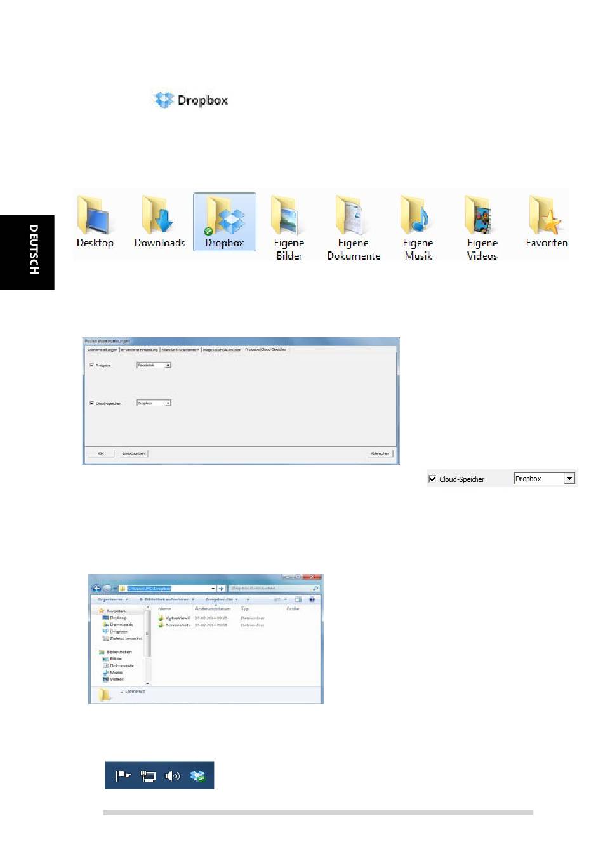This screenshot has height=868, width=603.
Task: Toggle the Explorer preview pane icon
Action: pos(298,599)
